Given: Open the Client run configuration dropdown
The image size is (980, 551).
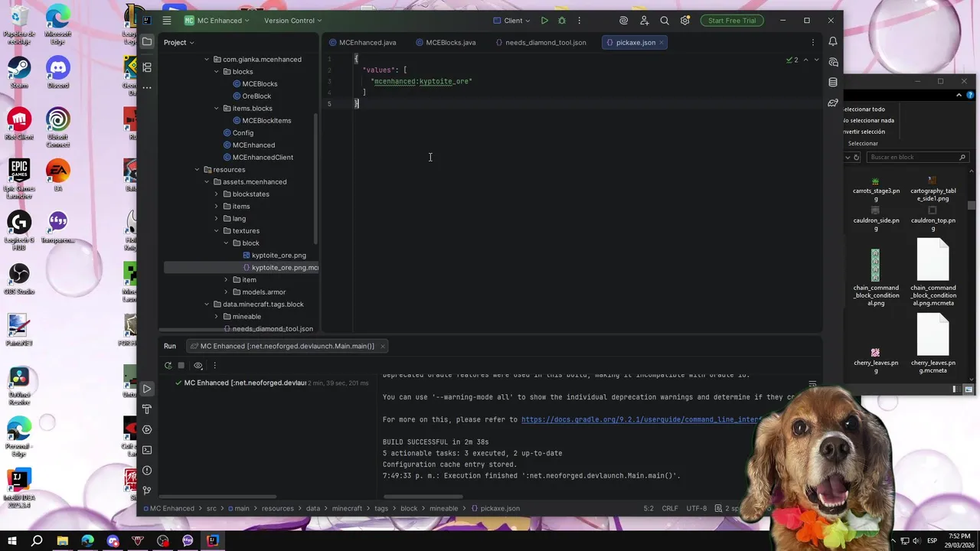Looking at the screenshot, I should tap(512, 21).
